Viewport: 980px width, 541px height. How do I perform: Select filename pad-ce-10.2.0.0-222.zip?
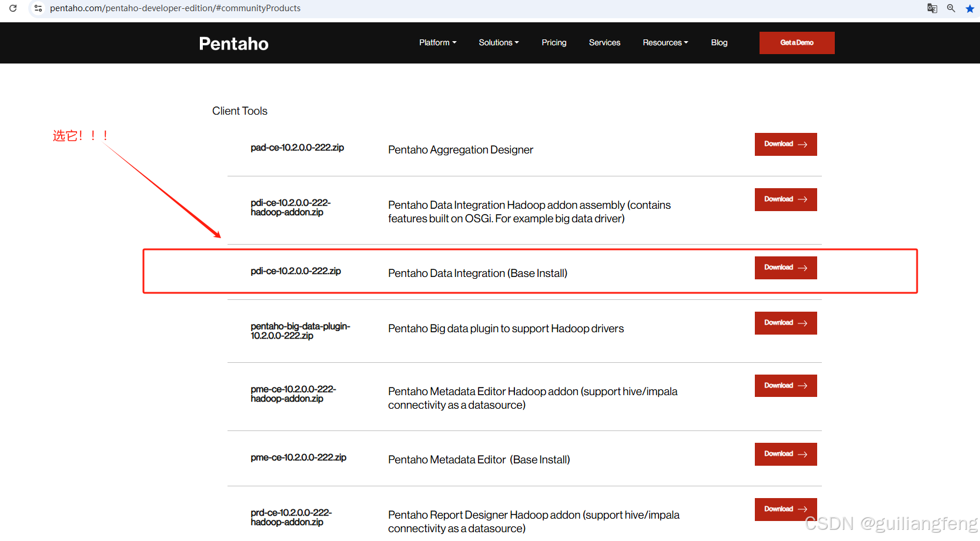click(x=297, y=148)
